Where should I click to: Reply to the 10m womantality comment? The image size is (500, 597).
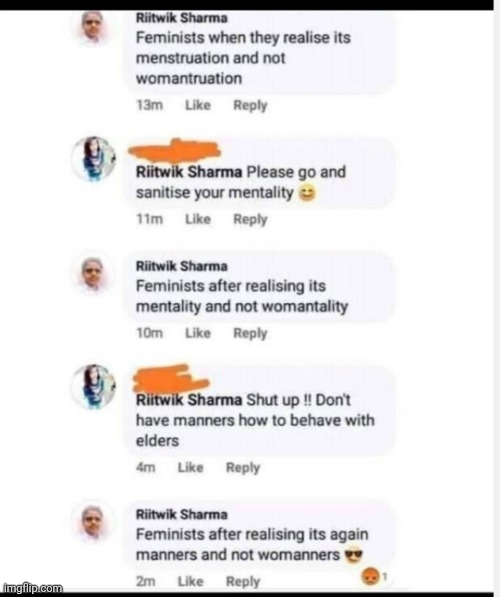pyautogui.click(x=250, y=334)
